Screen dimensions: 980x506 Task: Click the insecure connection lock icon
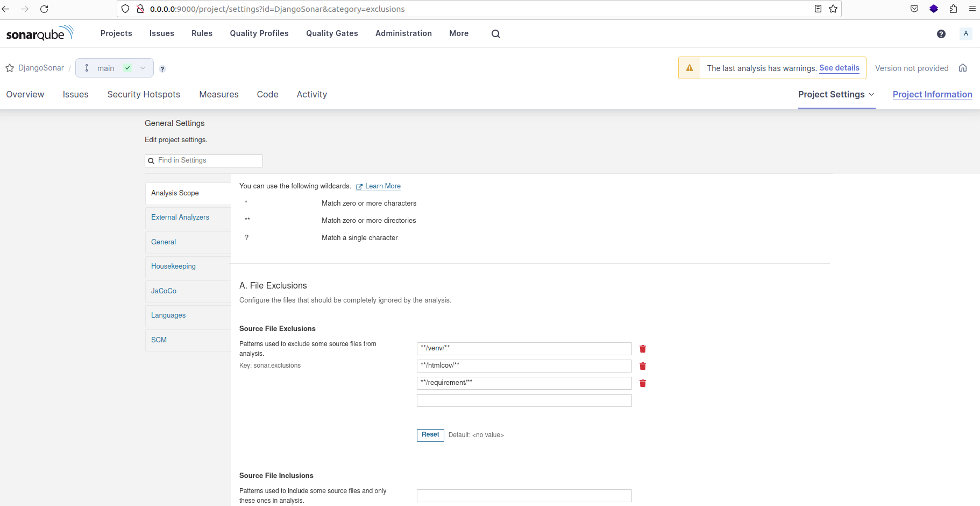click(x=140, y=9)
